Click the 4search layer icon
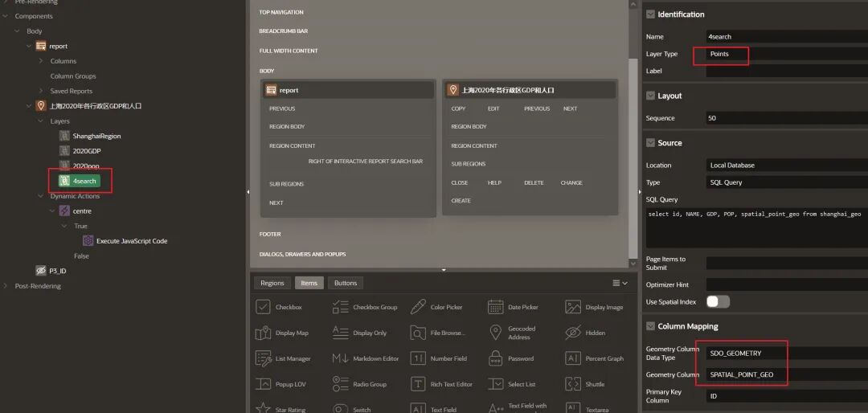The height and width of the screenshot is (413, 868). point(64,181)
